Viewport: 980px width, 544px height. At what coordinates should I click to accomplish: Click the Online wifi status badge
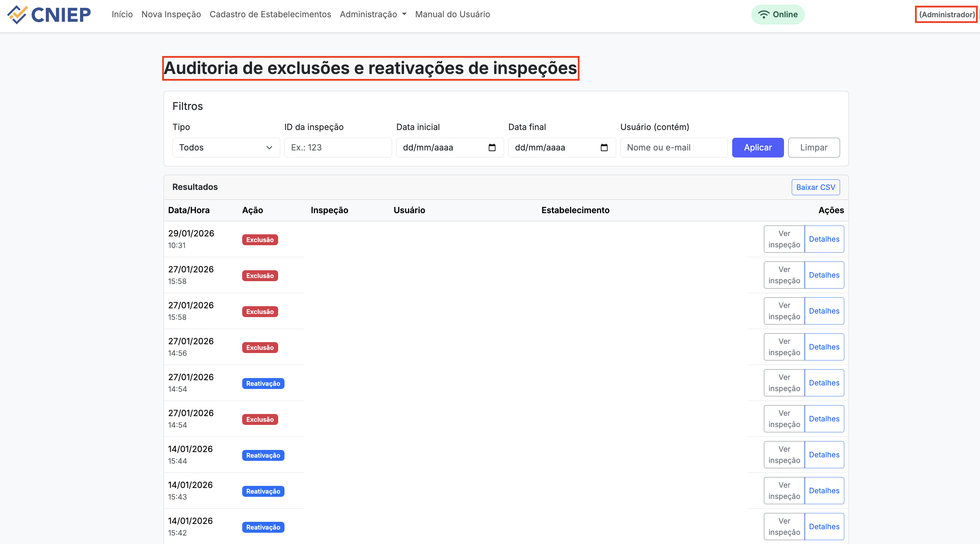coord(777,14)
